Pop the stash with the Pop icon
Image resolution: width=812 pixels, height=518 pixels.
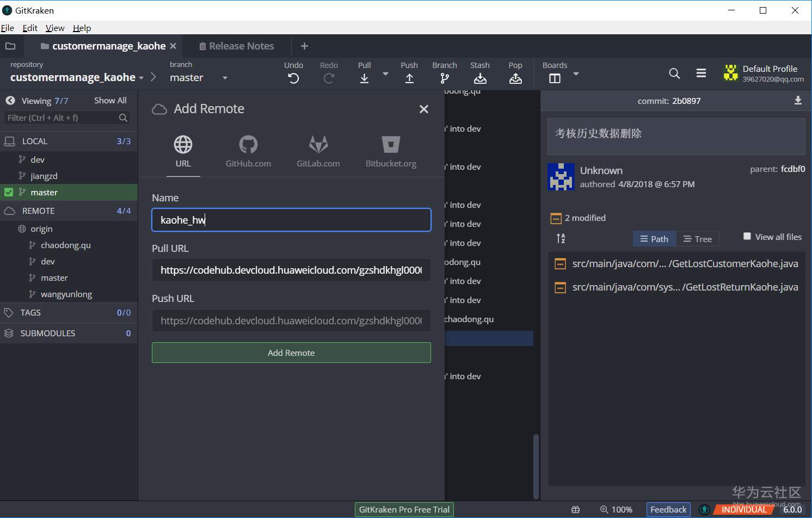(x=515, y=78)
